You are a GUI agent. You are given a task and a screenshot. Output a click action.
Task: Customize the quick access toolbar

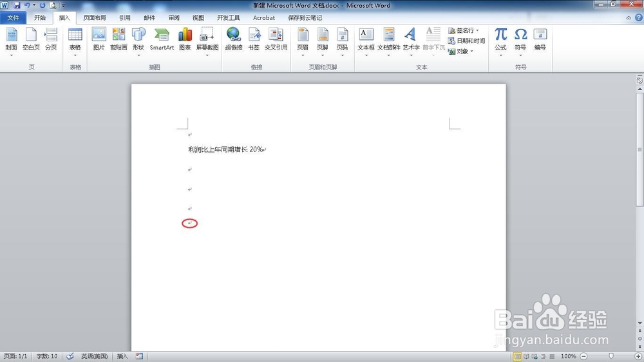63,6
